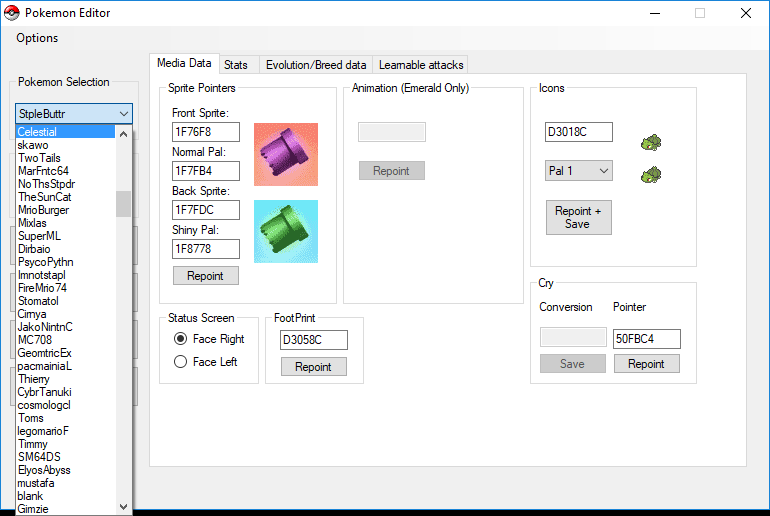The height and width of the screenshot is (516, 770).
Task: Select the Face Right radio button
Action: pos(181,339)
